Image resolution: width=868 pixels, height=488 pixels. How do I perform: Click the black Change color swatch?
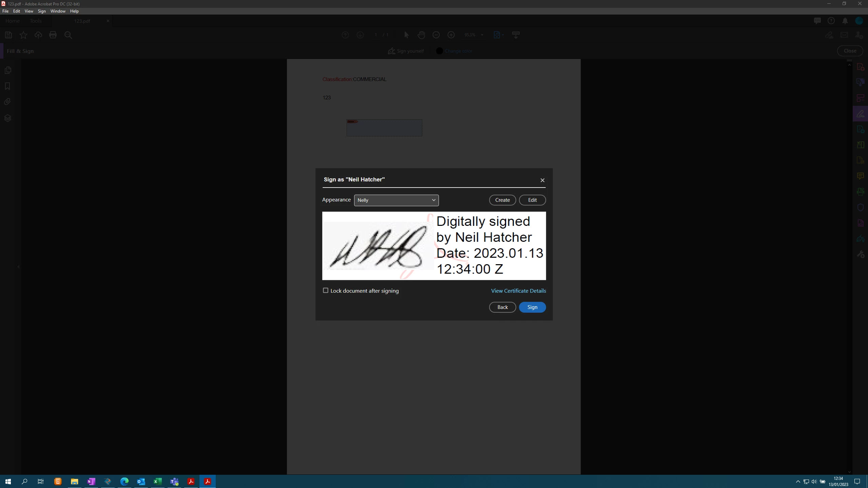439,51
